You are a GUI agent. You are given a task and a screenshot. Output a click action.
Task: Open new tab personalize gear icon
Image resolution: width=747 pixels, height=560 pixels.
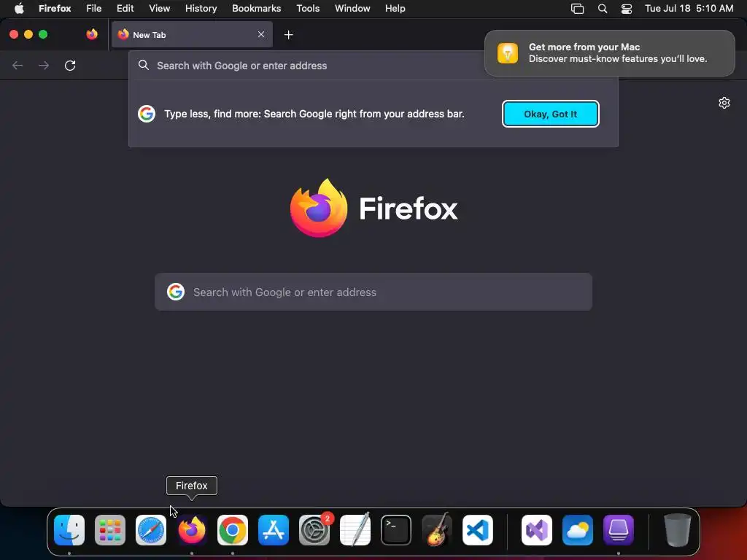coord(724,103)
